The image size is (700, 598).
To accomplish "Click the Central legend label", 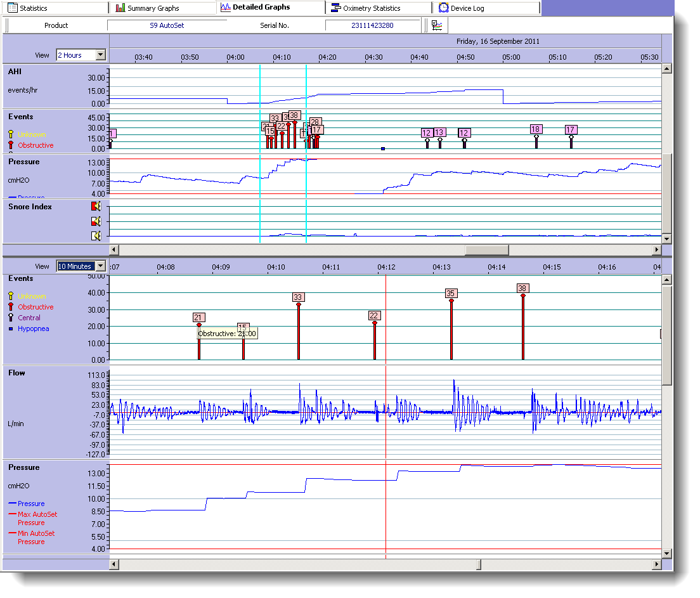I will 29,318.
